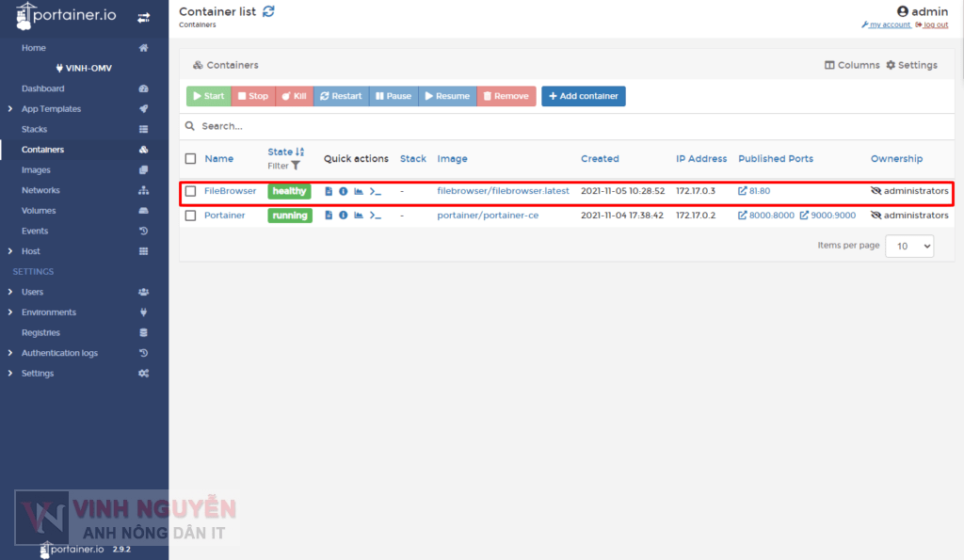Sort by the Created column header
The image size is (964, 560).
[600, 159]
